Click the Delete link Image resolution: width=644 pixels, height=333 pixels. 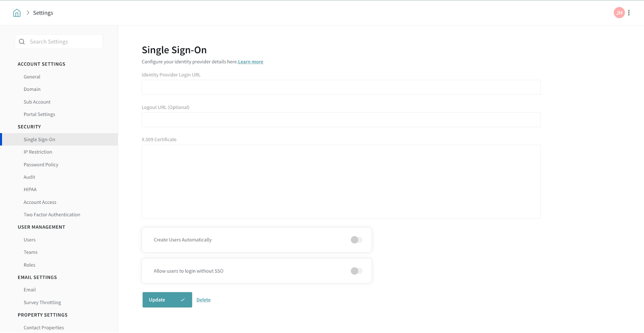(203, 300)
